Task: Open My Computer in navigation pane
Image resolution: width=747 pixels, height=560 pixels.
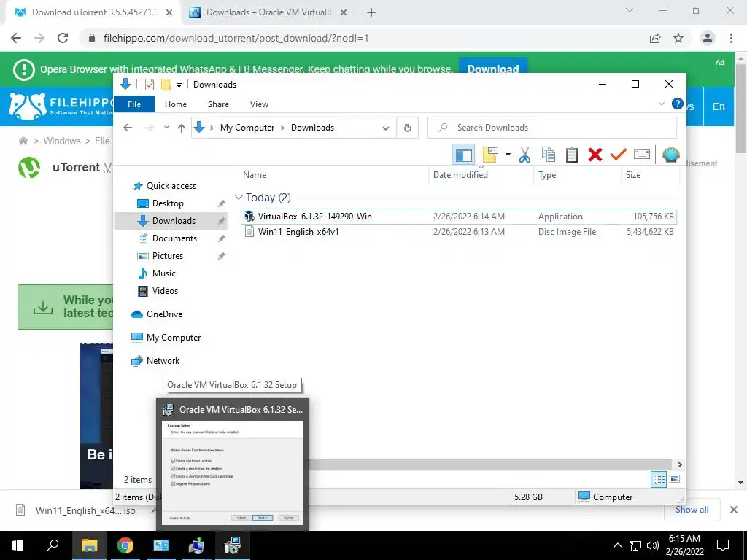Action: (174, 338)
